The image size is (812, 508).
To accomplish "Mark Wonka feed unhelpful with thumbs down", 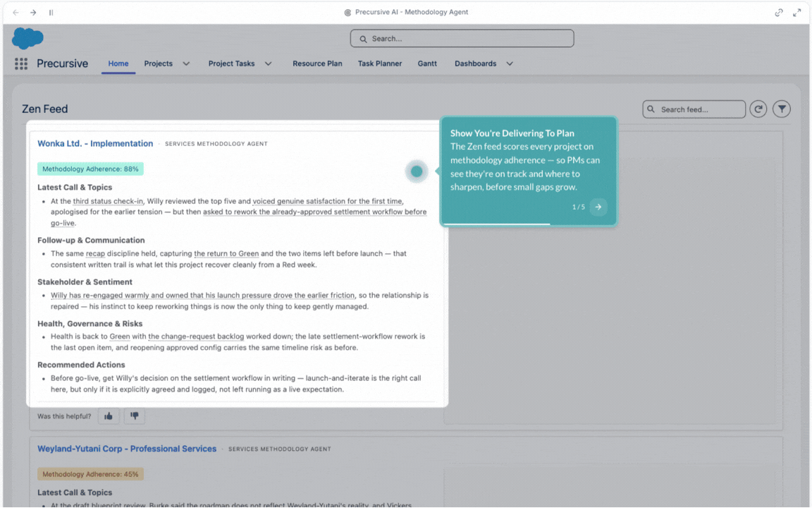I will 134,416.
